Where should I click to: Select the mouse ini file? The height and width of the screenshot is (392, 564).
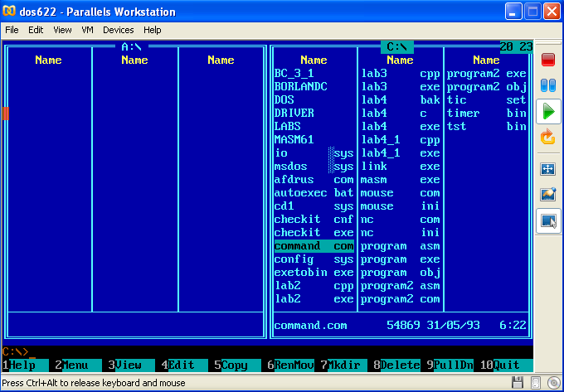pyautogui.click(x=401, y=206)
